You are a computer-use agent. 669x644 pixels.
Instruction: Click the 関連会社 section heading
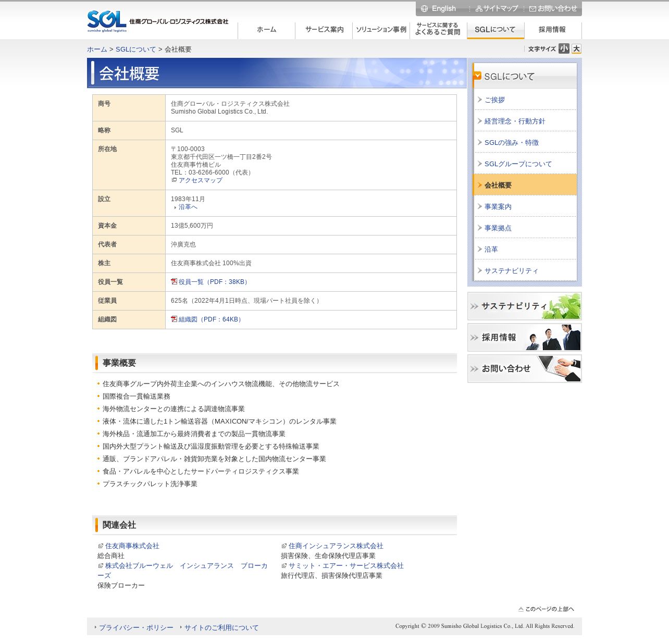[119, 525]
